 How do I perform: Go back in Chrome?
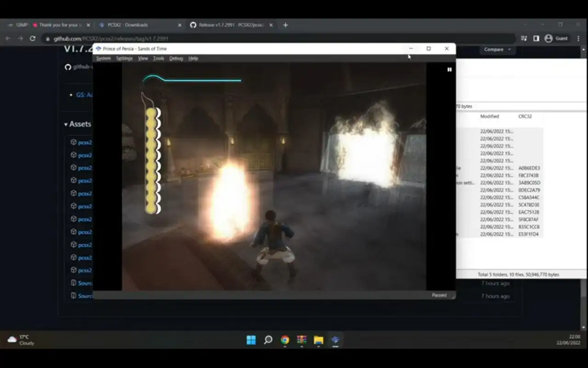pos(8,39)
